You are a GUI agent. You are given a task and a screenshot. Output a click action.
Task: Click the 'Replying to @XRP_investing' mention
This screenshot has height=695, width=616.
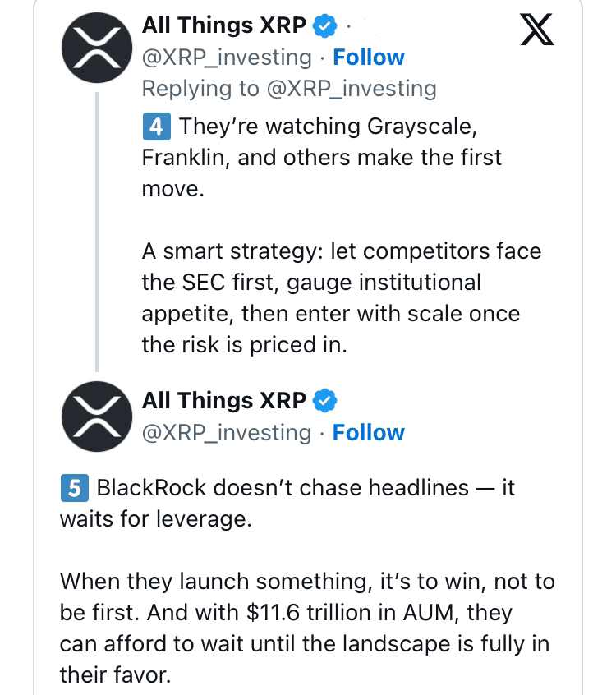click(x=353, y=88)
